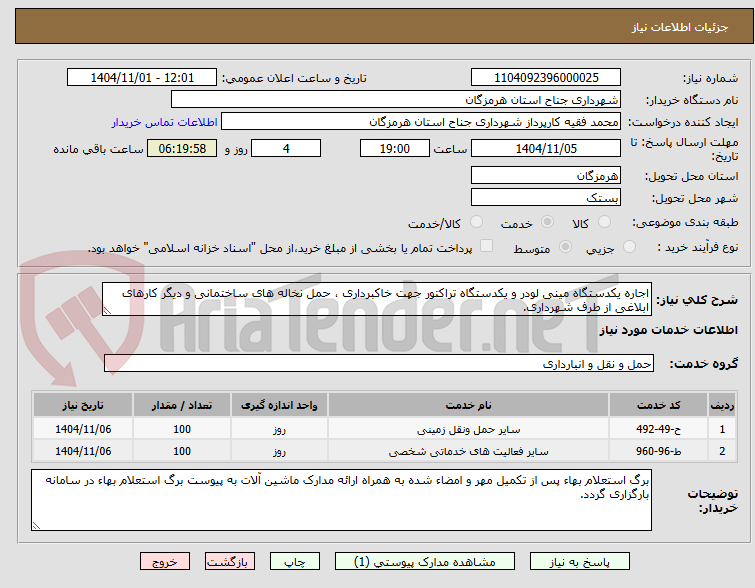755x588 pixels.
Task: Click the ایجاد کننده درخواست field
Action: pyautogui.click(x=421, y=122)
